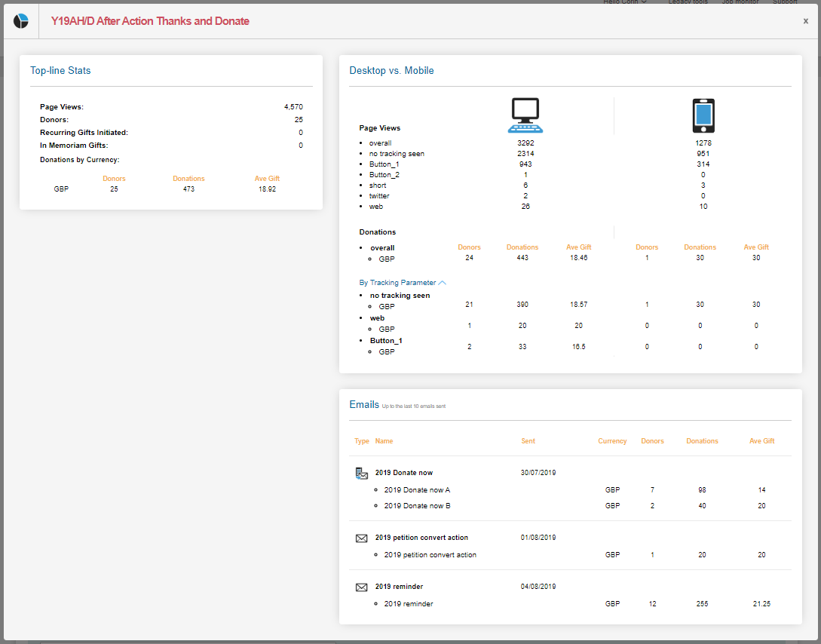Select the mobile phone icon
Image resolution: width=821 pixels, height=644 pixels.
tap(703, 115)
